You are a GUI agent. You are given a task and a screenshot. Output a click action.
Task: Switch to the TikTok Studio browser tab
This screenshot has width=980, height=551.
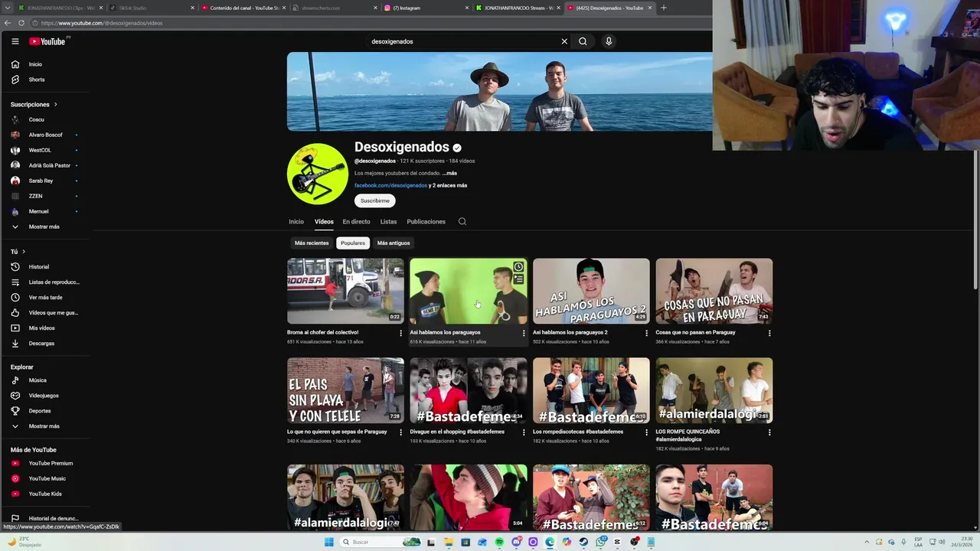151,8
